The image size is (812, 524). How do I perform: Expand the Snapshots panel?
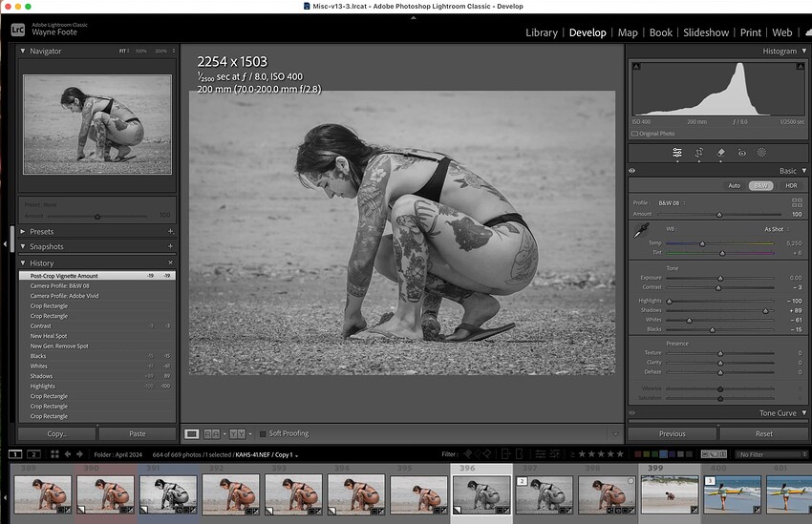click(x=24, y=246)
